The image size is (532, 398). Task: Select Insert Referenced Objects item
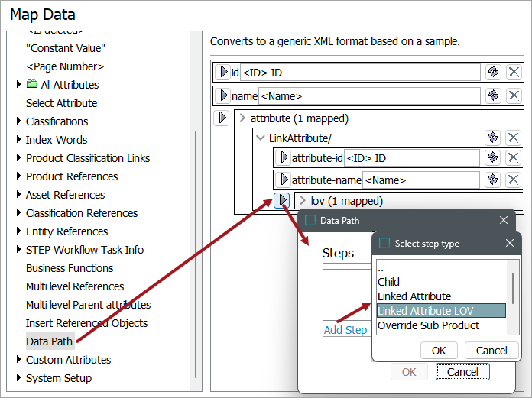[x=87, y=323]
